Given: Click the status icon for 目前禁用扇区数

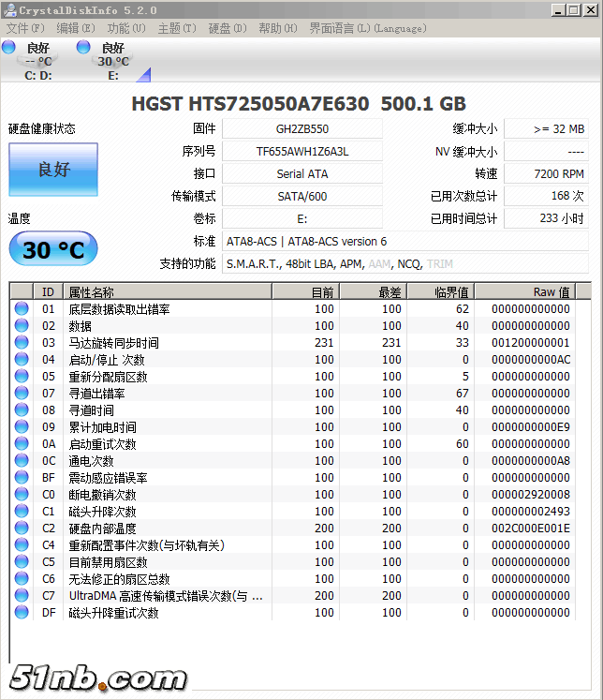Looking at the screenshot, I should 21,562.
